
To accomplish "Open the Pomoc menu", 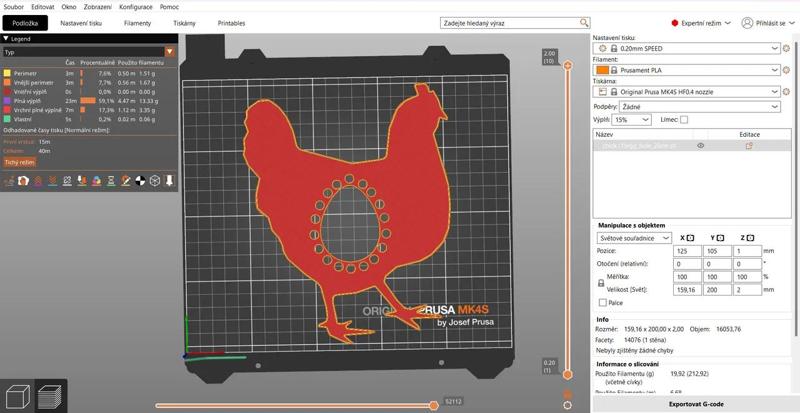I will pos(169,7).
